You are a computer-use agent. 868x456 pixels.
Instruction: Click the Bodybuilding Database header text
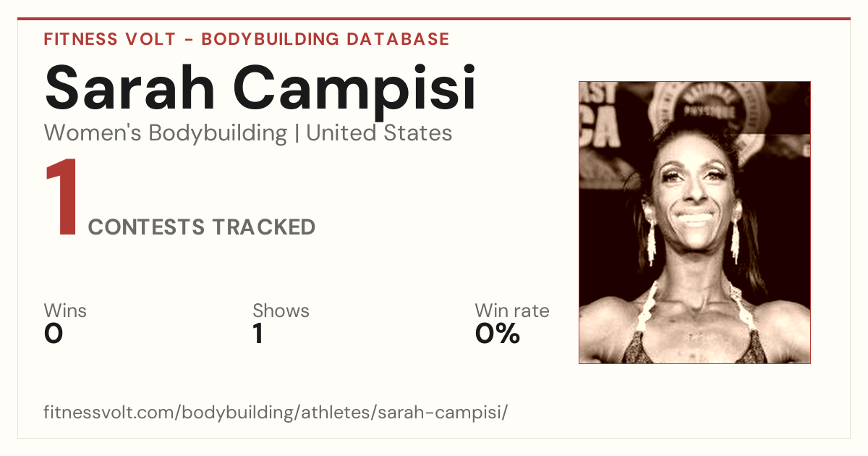325,39
